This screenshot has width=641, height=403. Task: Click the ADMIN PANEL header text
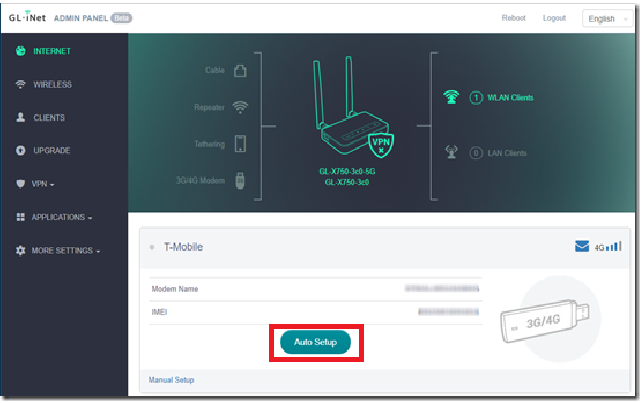[x=81, y=18]
